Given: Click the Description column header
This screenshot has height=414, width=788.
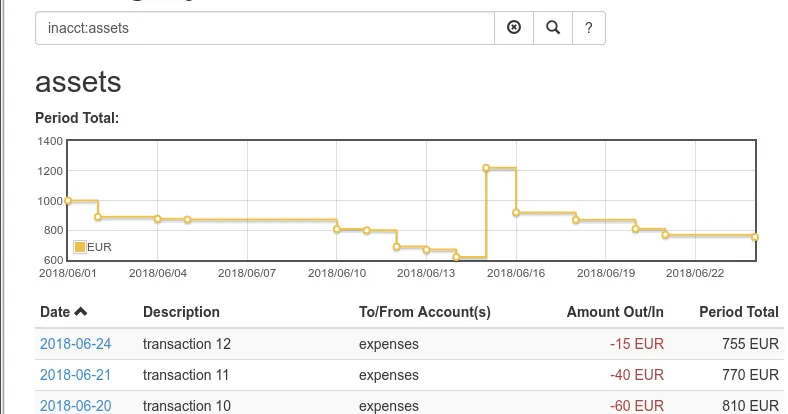Looking at the screenshot, I should pyautogui.click(x=181, y=312).
